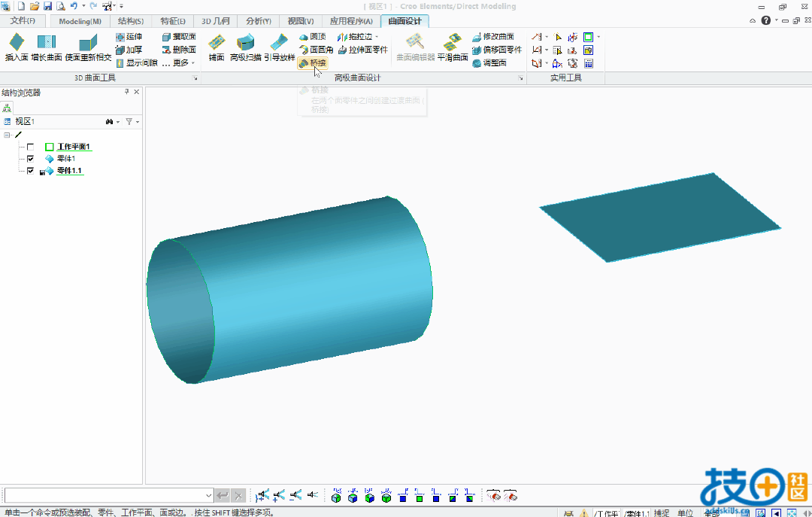The height and width of the screenshot is (517, 812).
Task: Toggle the 工作平面1 checkbox
Action: point(31,147)
